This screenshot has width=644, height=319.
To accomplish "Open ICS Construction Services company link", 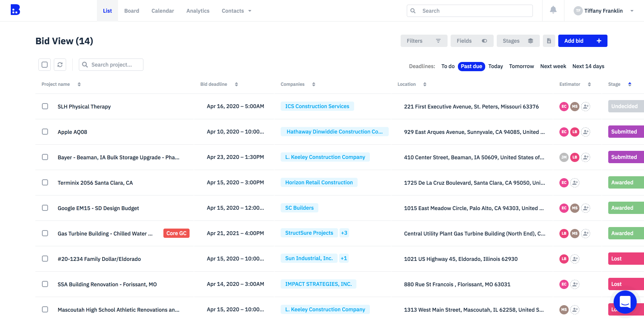I will 317,106.
